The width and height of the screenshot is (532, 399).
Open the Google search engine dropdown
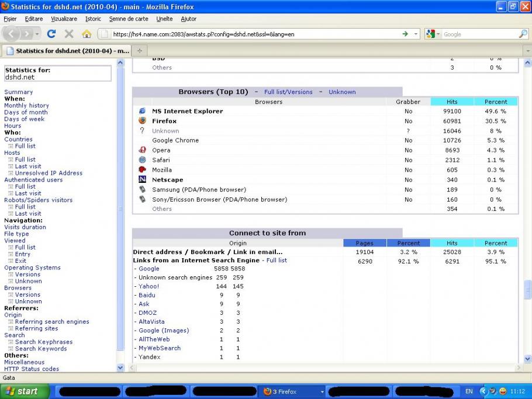click(x=433, y=34)
